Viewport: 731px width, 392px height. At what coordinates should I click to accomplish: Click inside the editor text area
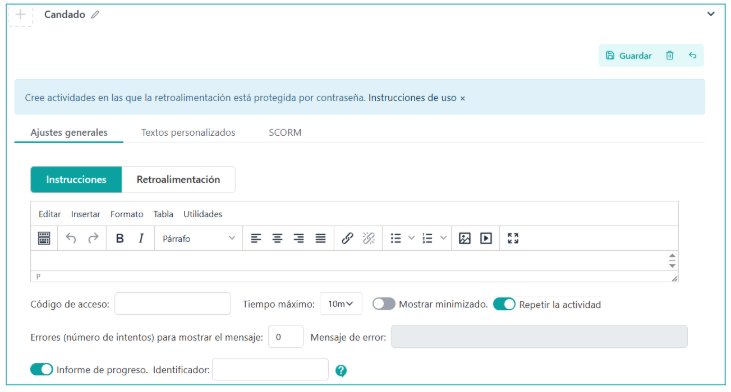(x=349, y=261)
